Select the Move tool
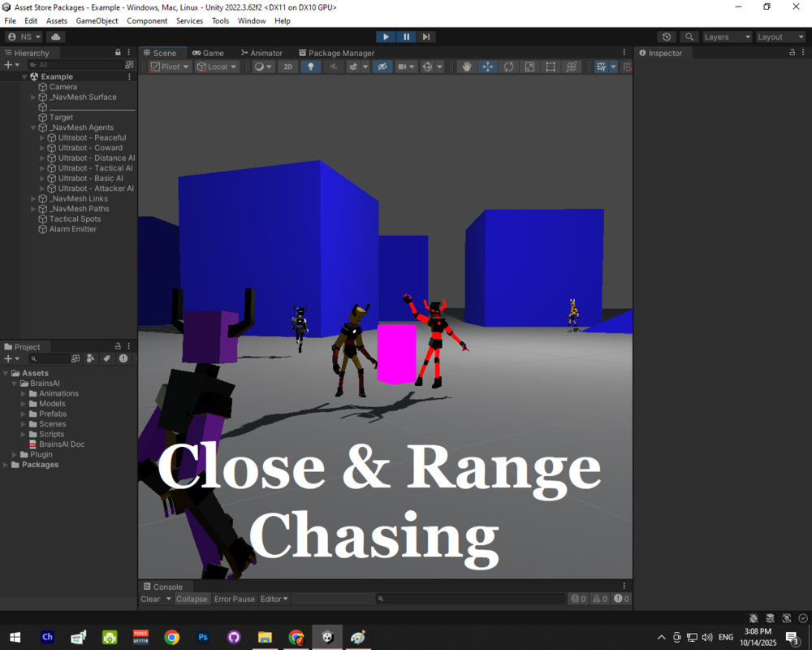The height and width of the screenshot is (650, 812). pyautogui.click(x=487, y=67)
